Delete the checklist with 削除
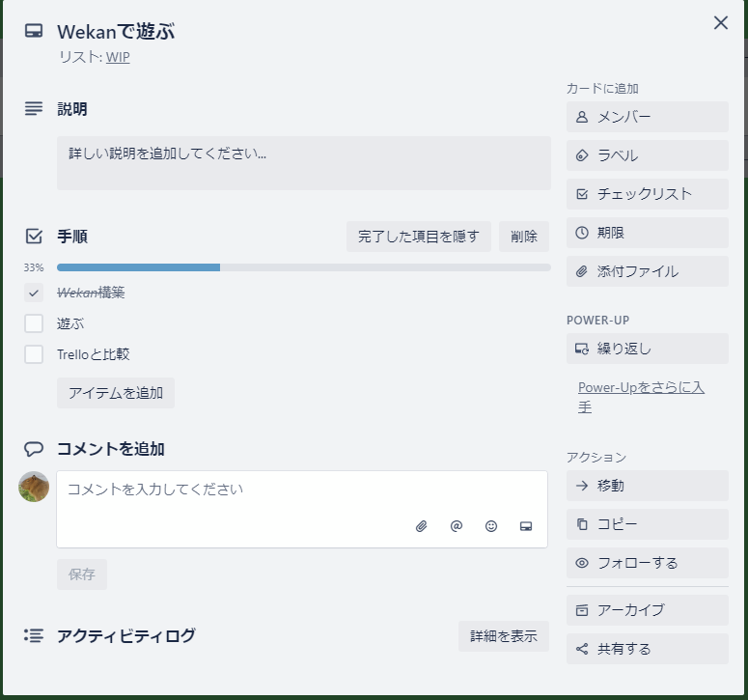 tap(524, 237)
